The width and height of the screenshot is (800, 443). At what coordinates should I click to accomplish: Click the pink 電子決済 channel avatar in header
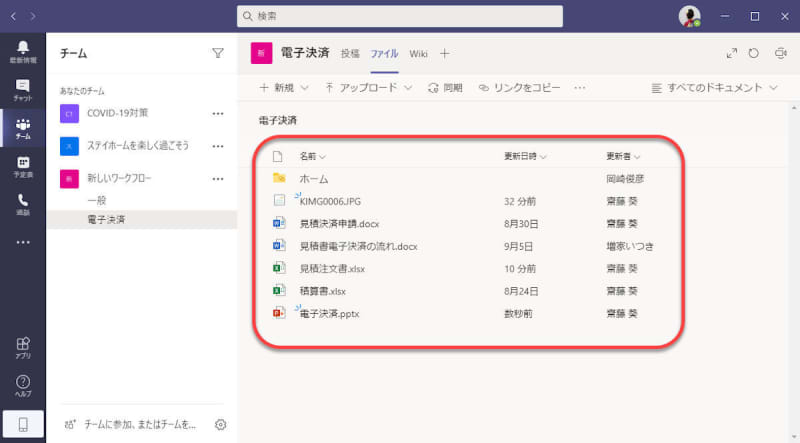tap(261, 53)
